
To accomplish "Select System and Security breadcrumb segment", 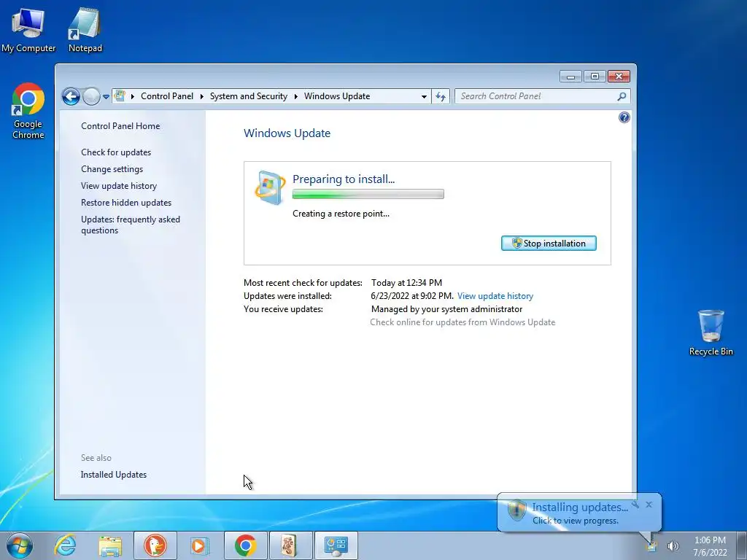I will tap(249, 96).
